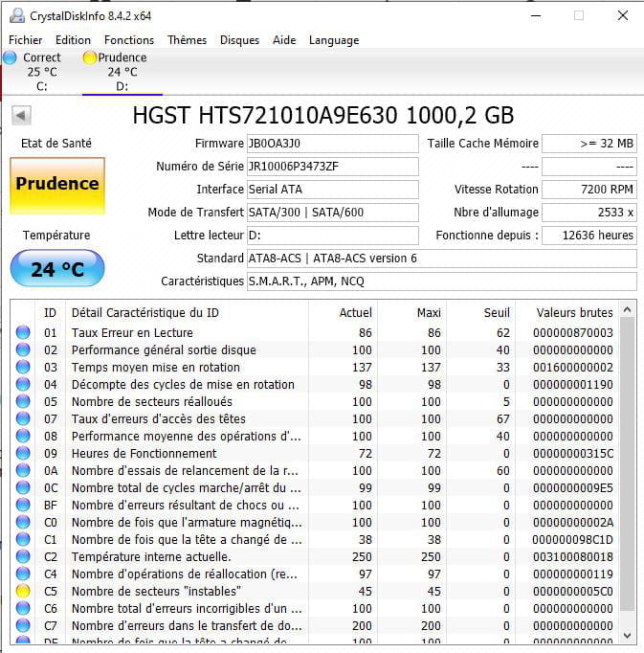Close the CrystalDiskInfo window

click(623, 16)
